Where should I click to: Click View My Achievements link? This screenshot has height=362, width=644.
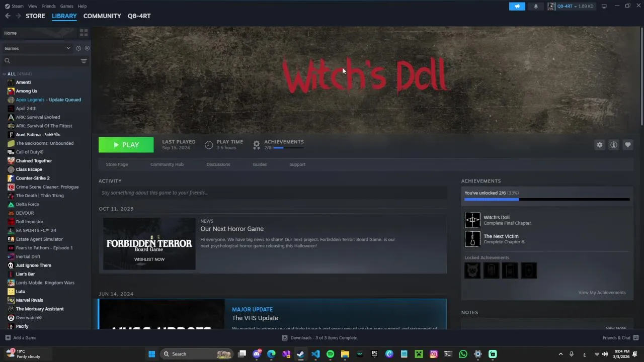click(x=602, y=293)
